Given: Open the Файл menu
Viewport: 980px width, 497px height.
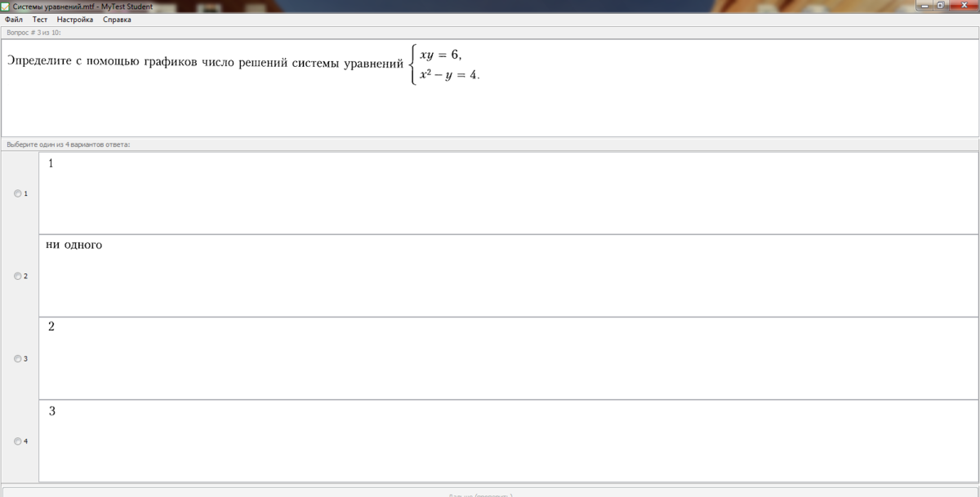Looking at the screenshot, I should (14, 20).
